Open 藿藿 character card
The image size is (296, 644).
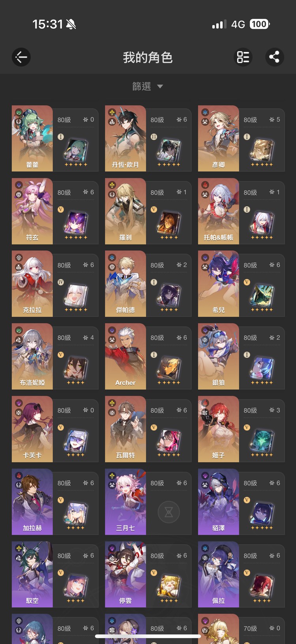coord(55,138)
